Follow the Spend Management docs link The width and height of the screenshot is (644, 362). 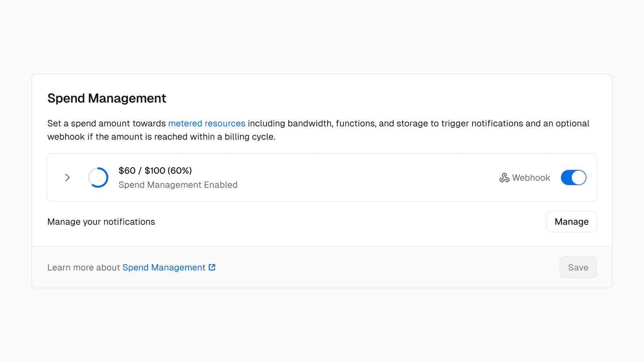pos(164,267)
